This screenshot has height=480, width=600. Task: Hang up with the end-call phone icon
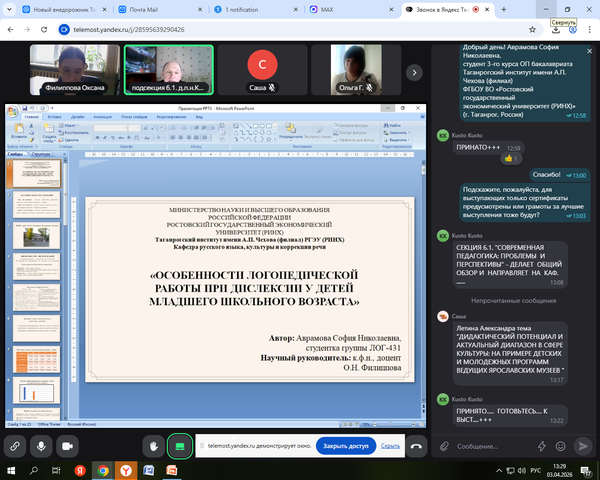[416, 446]
